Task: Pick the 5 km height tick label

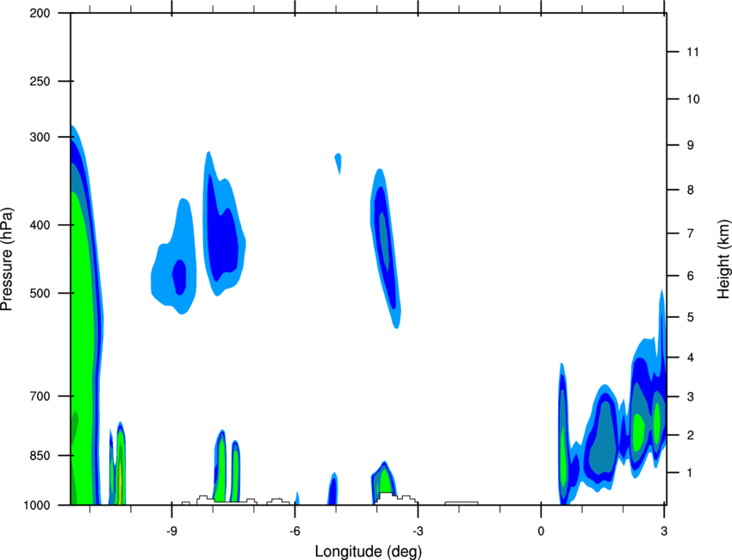Action: tap(691, 317)
